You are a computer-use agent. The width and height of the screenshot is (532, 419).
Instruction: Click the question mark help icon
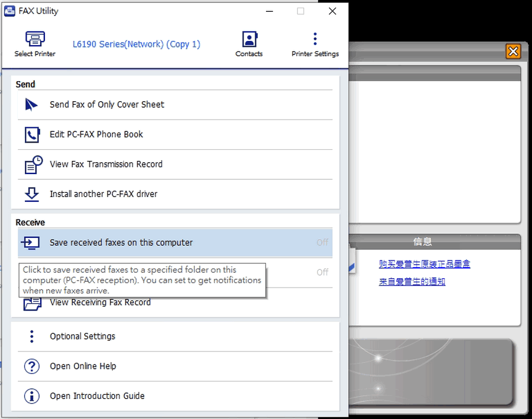click(32, 366)
